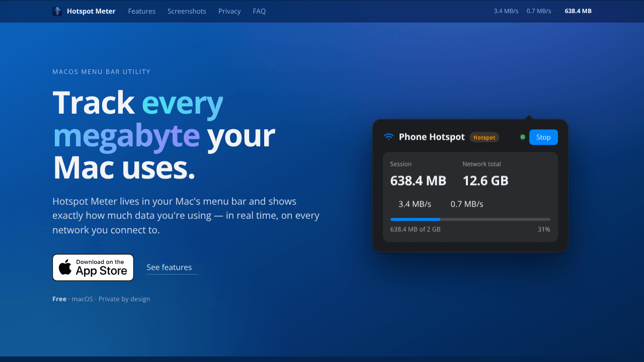Viewport: 644px width, 362px height.
Task: Click the 12.6 GB network total value
Action: click(x=486, y=180)
